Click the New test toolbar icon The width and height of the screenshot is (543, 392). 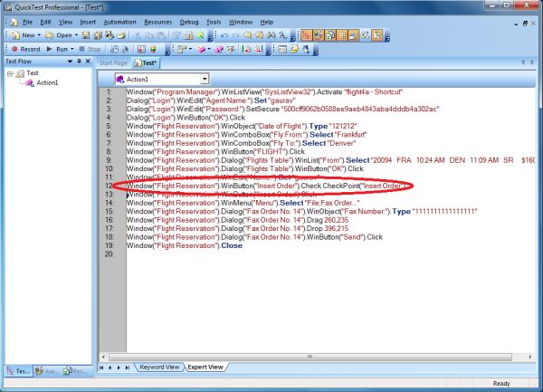[15, 35]
